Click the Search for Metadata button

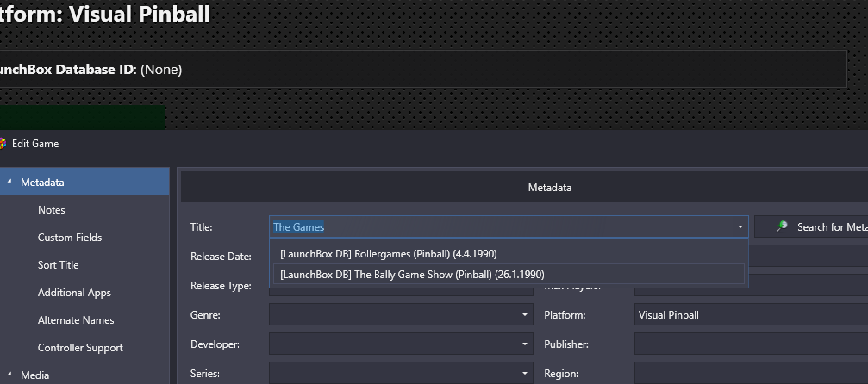[x=811, y=226]
